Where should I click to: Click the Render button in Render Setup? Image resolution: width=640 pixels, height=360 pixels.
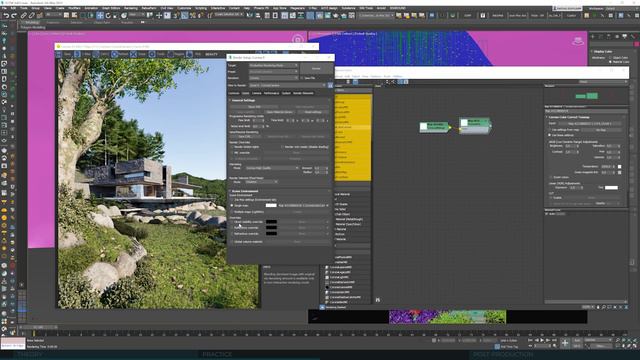coord(316,69)
